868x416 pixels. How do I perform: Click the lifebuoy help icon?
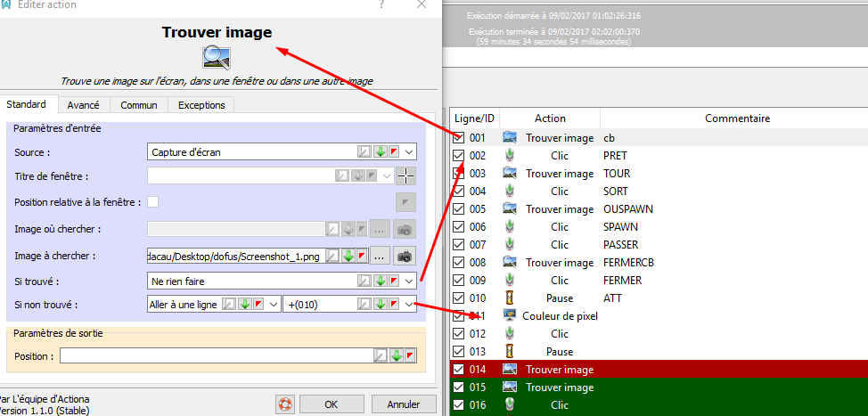[x=285, y=404]
